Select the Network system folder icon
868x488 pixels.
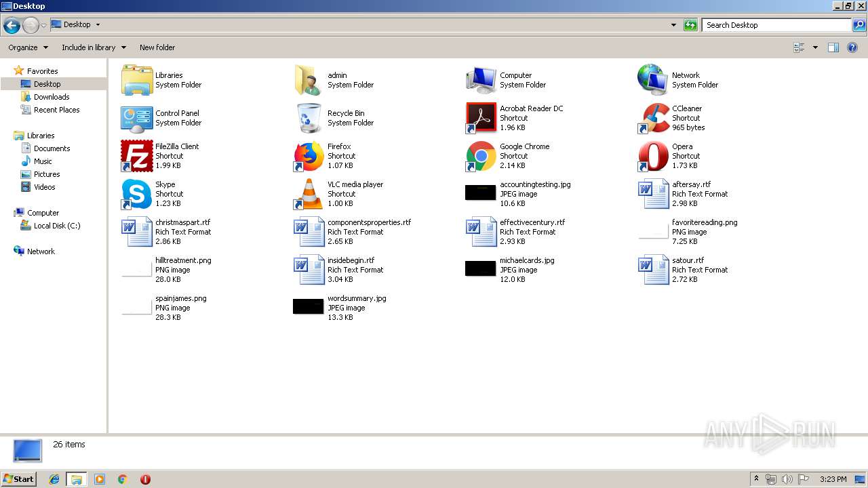(x=653, y=80)
